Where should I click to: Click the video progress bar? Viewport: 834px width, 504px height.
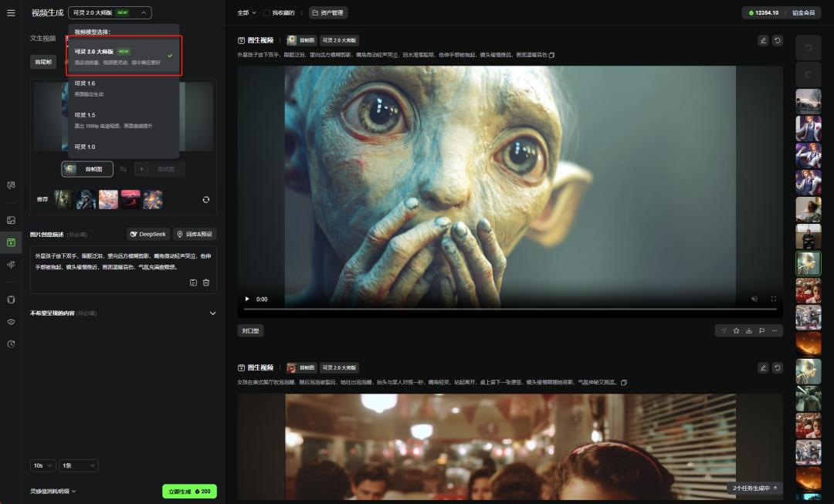click(510, 309)
